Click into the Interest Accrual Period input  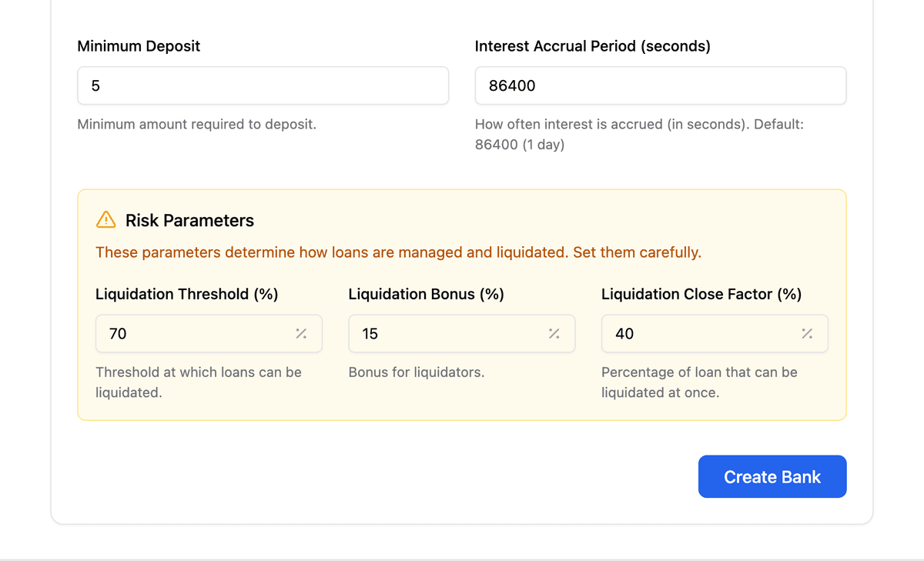[x=660, y=85]
